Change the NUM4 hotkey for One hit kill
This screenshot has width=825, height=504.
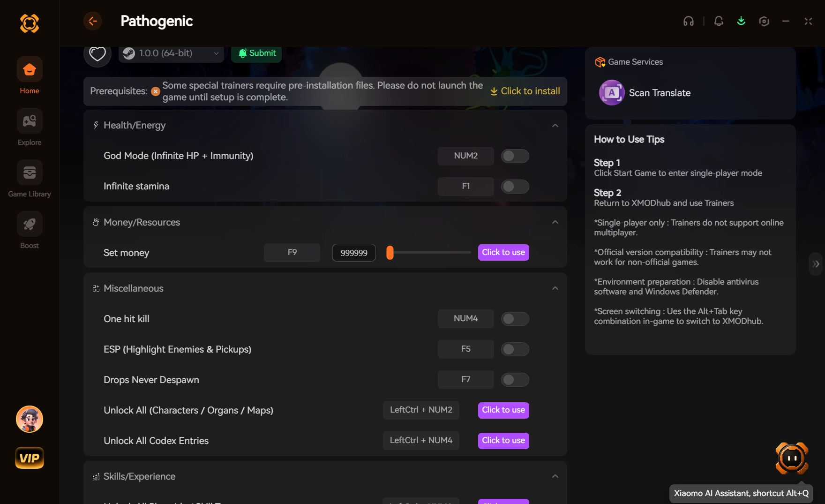pyautogui.click(x=466, y=319)
